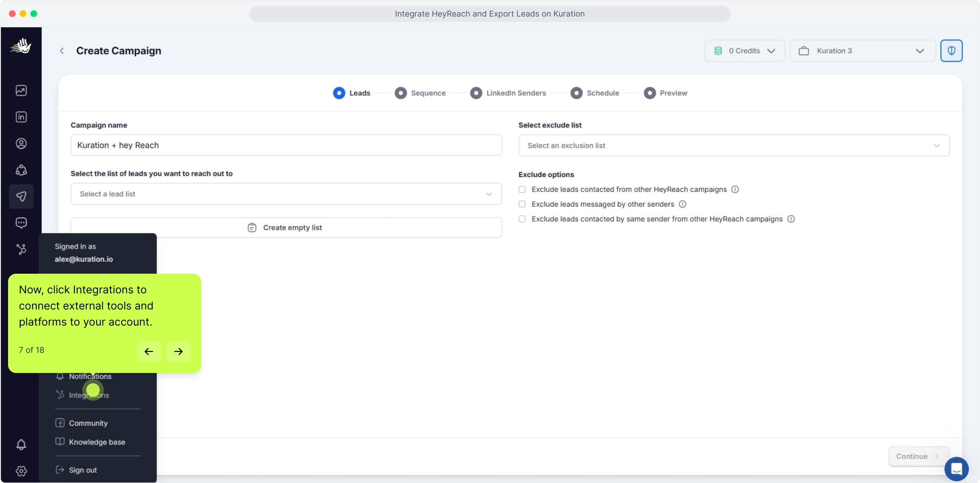Open the Select an exclusion list dropdown
This screenshot has height=483, width=980.
(x=734, y=145)
